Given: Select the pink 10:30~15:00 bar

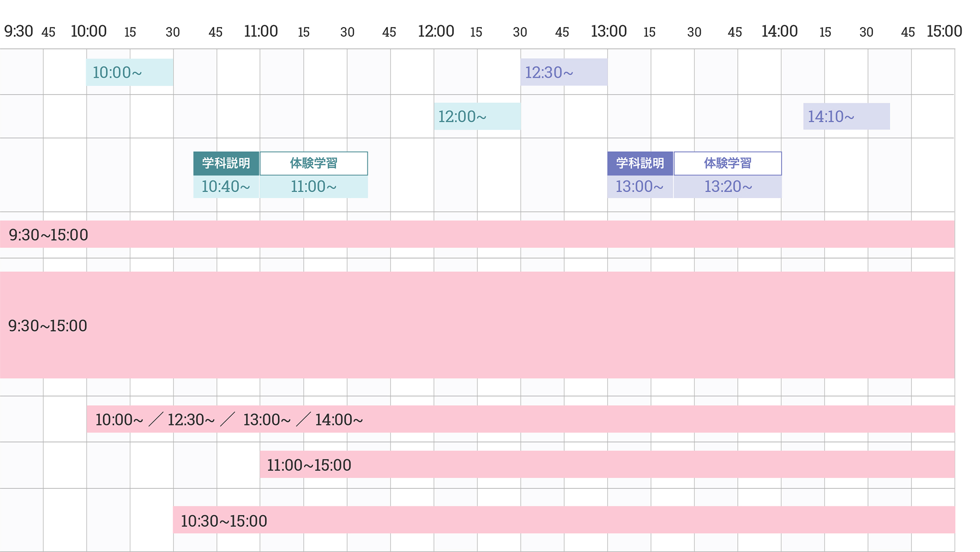Looking at the screenshot, I should (564, 520).
